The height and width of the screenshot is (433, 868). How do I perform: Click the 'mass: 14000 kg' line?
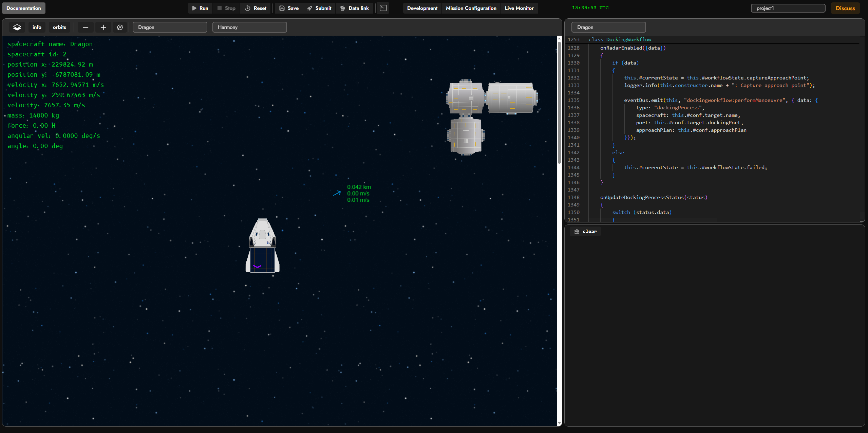click(33, 115)
